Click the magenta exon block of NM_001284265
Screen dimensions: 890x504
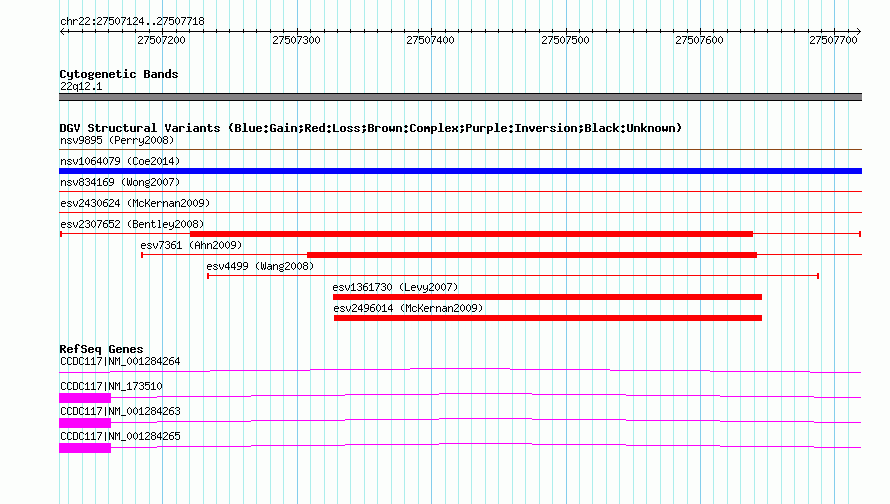point(85,448)
